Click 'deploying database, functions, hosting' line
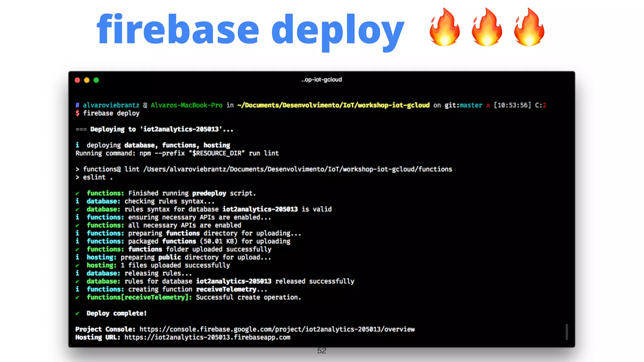Screen dimensions: 644x362 pos(153,145)
